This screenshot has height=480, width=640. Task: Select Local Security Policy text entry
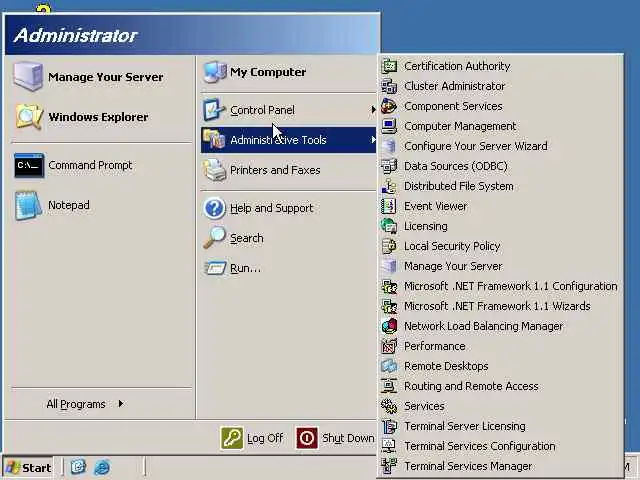(x=452, y=246)
